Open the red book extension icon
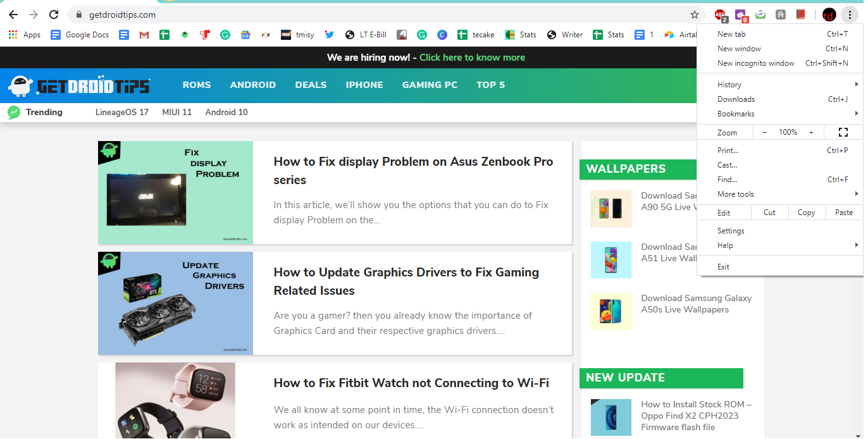868x439 pixels. click(801, 14)
